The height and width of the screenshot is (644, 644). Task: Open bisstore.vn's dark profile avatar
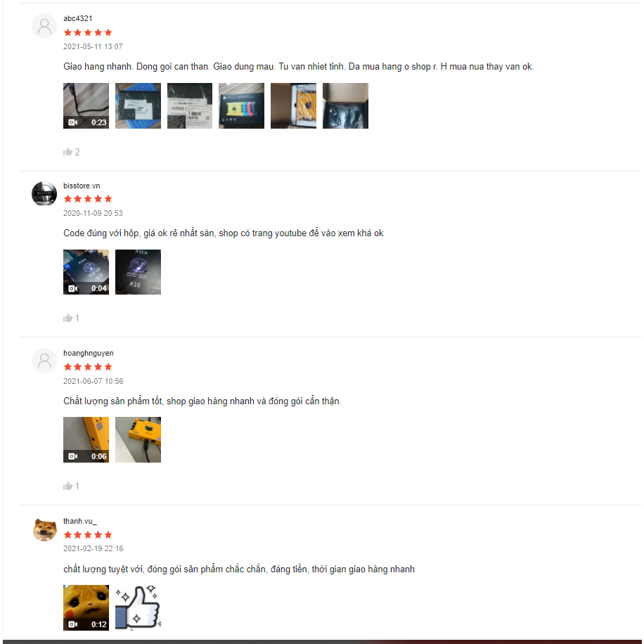[44, 193]
